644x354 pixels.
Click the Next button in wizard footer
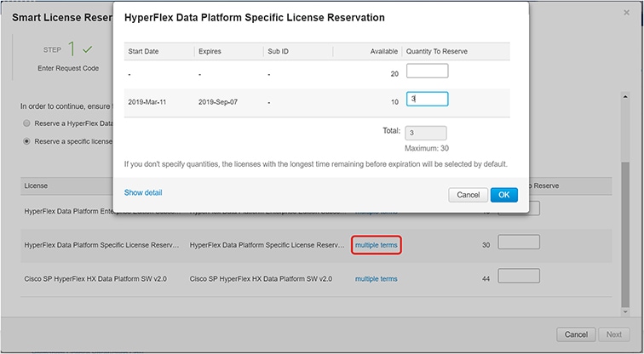point(614,334)
